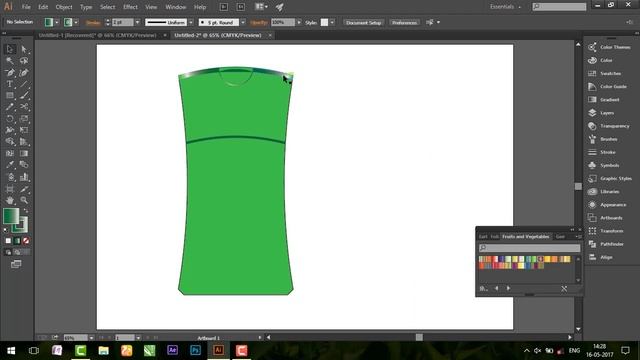This screenshot has width=640, height=360.
Task: Open the Align panel
Action: (x=600, y=257)
